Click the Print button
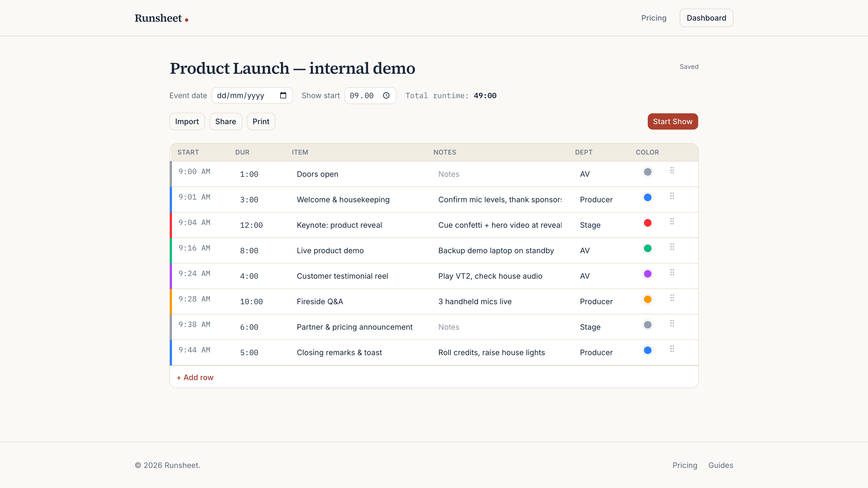Screen dimensions: 868x488 tap(261, 121)
